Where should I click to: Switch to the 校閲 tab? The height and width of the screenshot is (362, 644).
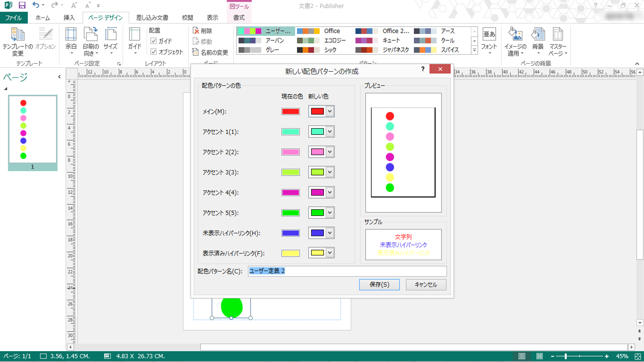pos(187,18)
